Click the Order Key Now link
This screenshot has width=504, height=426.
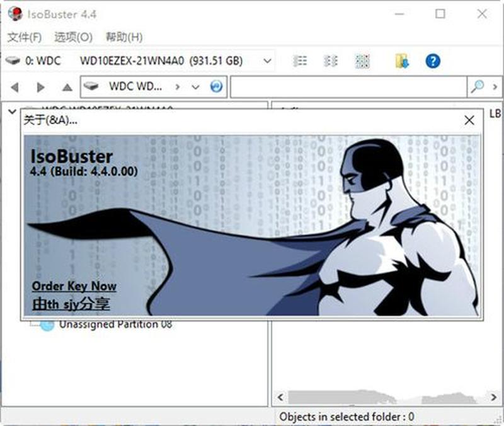click(x=74, y=286)
